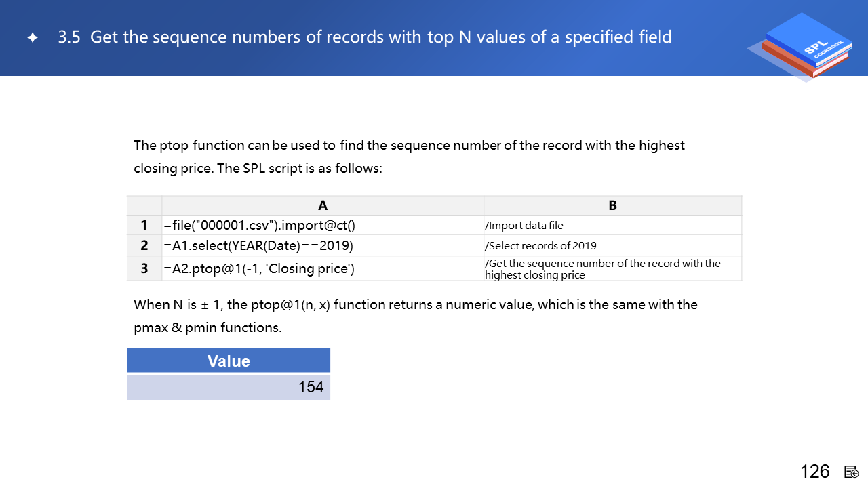Image resolution: width=868 pixels, height=488 pixels.
Task: Click the paragraph introducing the ptop function
Action: click(x=409, y=157)
